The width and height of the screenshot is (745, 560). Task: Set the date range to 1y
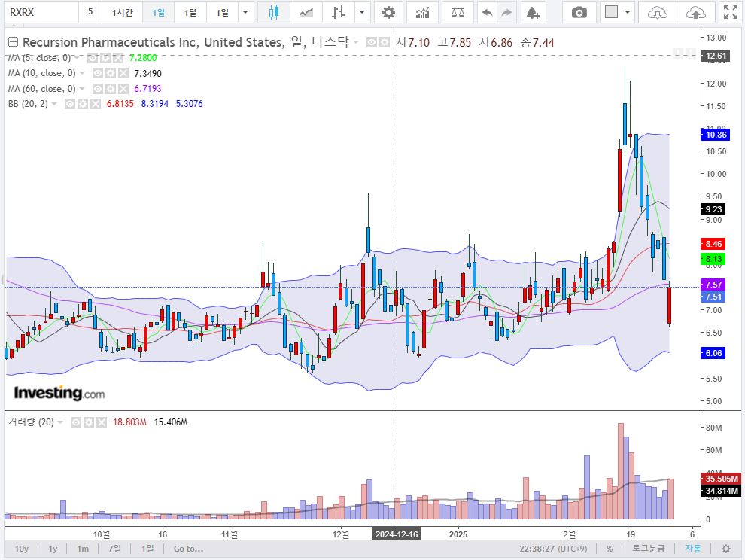click(x=53, y=549)
